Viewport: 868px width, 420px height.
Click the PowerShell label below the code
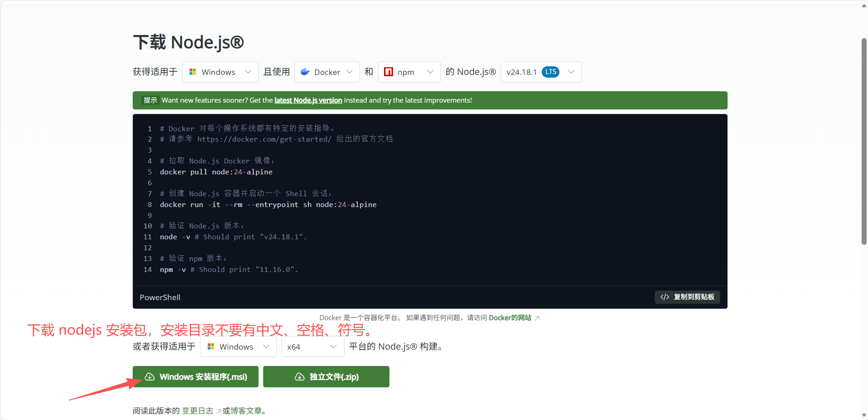(160, 297)
